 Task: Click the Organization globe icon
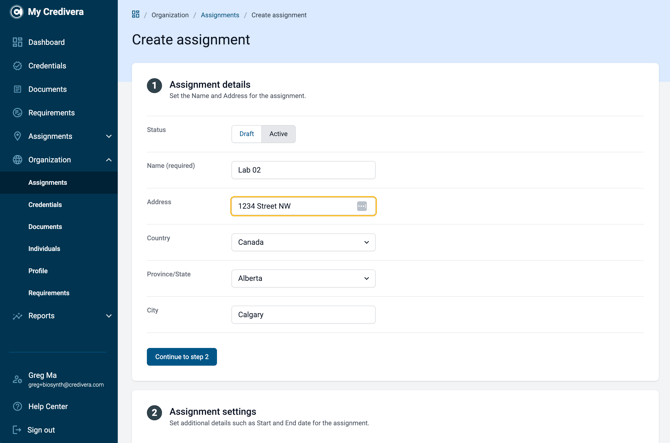[17, 160]
